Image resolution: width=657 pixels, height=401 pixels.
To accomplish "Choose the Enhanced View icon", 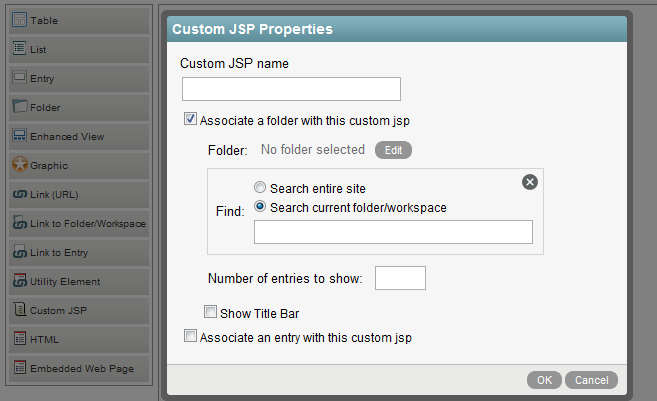I will click(19, 135).
